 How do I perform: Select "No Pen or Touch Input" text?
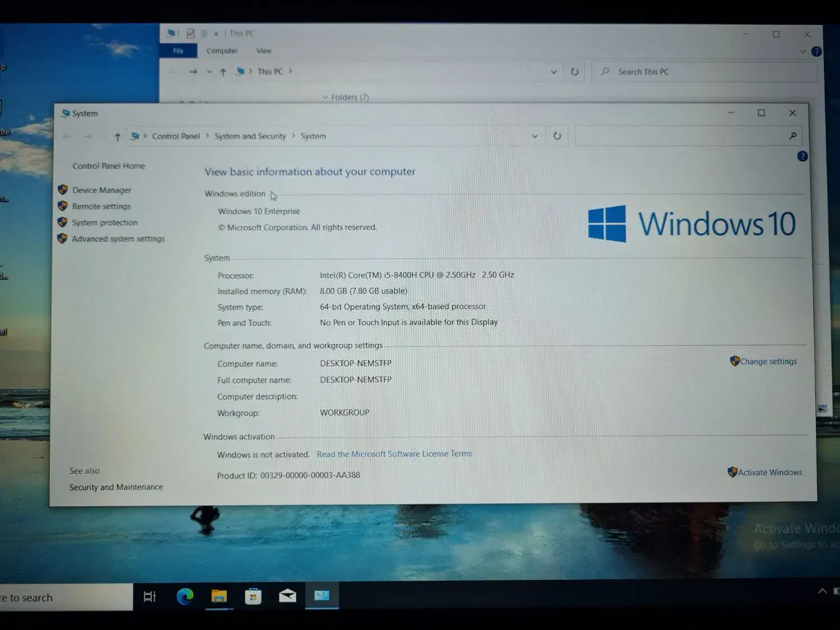pyautogui.click(x=360, y=323)
